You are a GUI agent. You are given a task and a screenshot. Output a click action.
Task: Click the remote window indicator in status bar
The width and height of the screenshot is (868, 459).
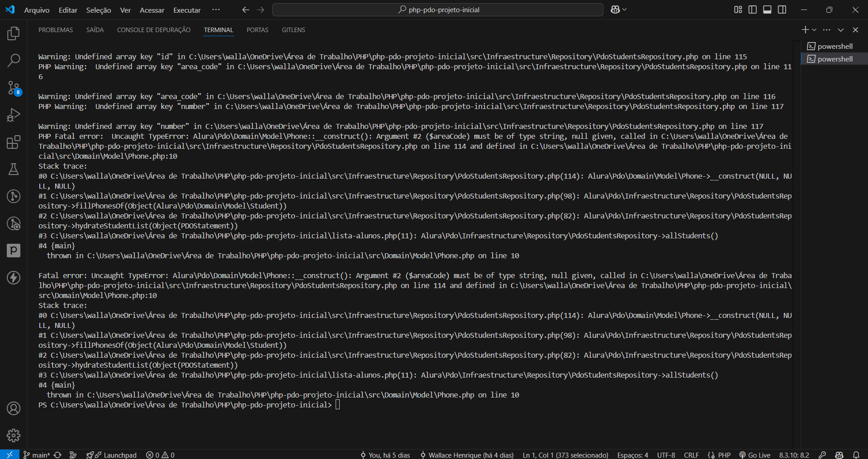[x=9, y=454]
